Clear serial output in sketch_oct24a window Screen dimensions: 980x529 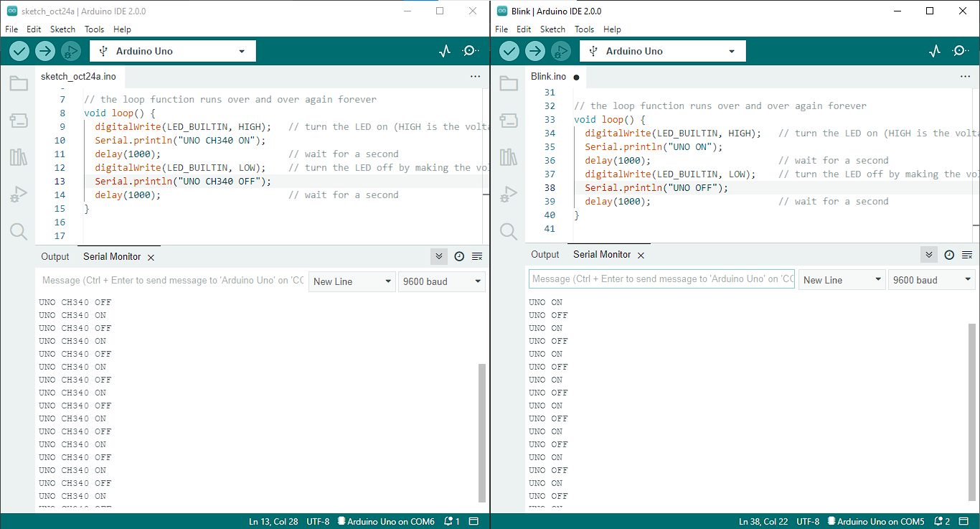click(x=477, y=256)
